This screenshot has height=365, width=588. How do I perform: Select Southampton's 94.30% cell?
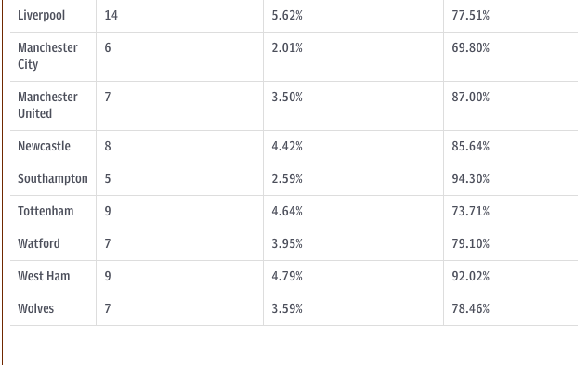point(470,179)
